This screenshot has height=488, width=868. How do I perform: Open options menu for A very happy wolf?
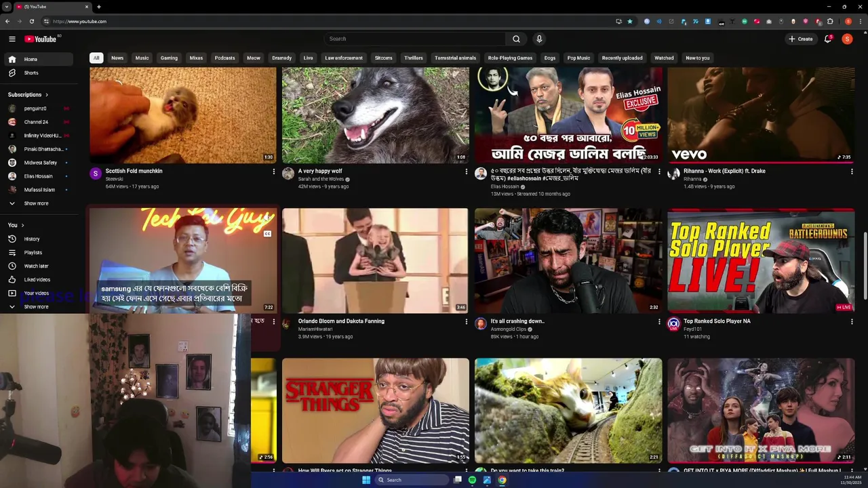click(x=467, y=171)
